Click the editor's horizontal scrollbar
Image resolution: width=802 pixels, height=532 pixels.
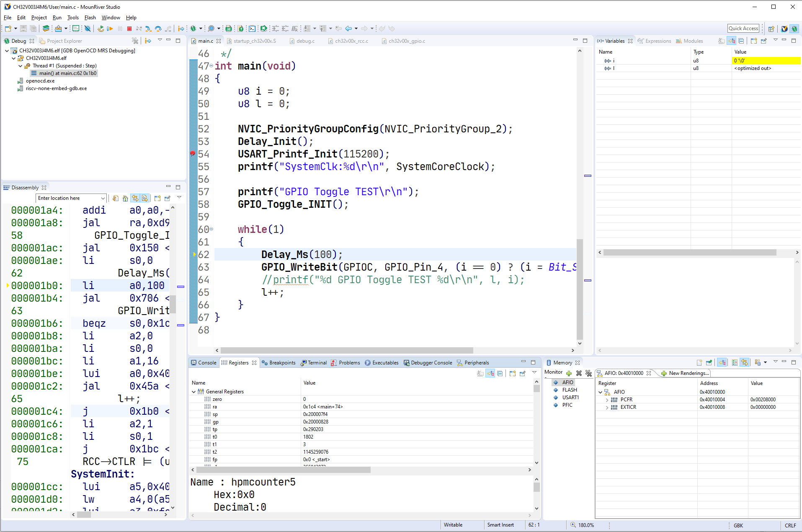pyautogui.click(x=346, y=350)
